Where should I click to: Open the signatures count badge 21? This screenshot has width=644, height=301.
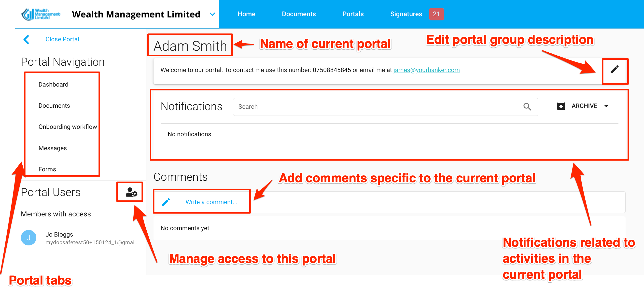(436, 14)
